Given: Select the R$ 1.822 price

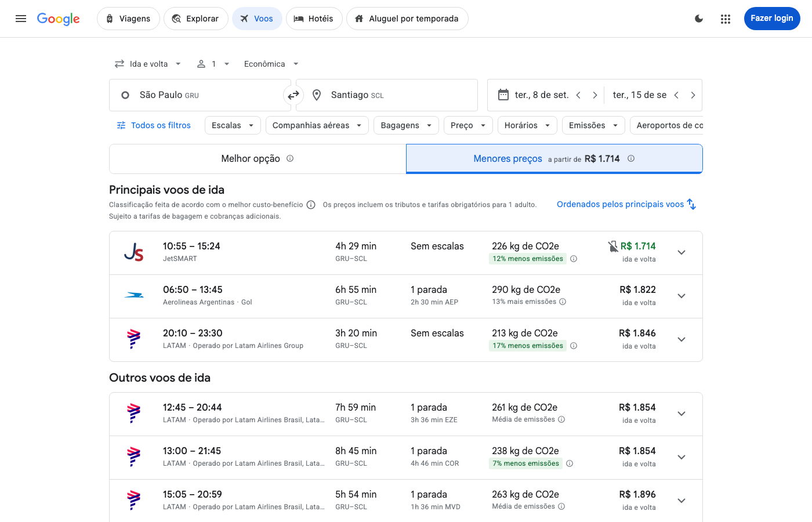Looking at the screenshot, I should point(637,289).
